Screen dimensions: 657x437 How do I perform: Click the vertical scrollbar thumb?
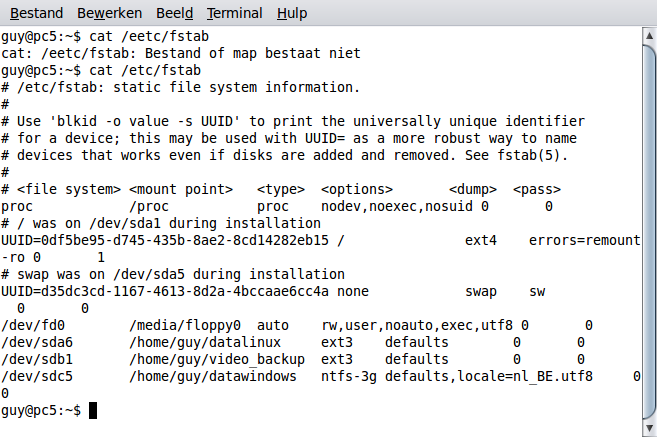(648, 230)
